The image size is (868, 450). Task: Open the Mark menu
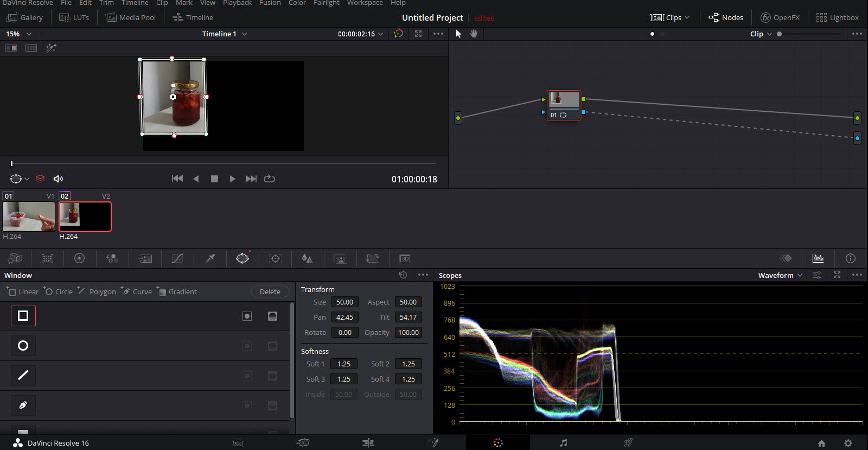point(184,3)
